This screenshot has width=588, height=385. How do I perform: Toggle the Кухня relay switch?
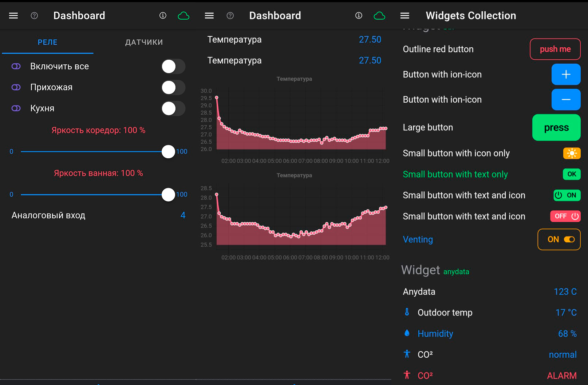[173, 108]
